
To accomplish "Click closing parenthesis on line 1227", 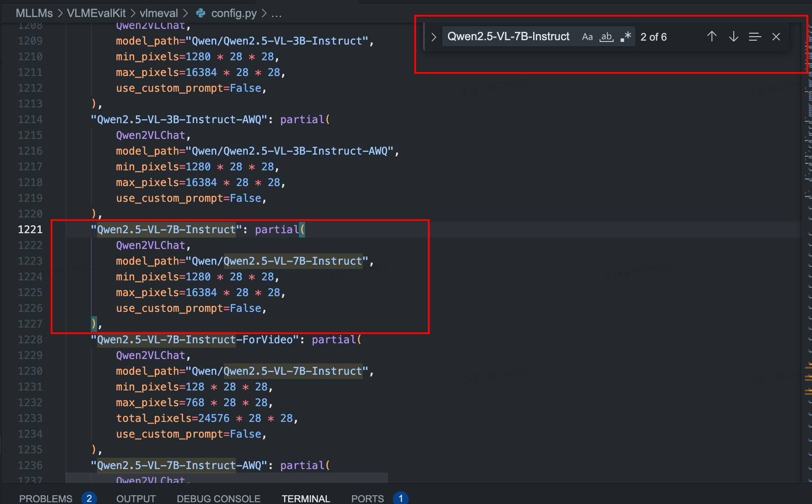I will click(94, 324).
